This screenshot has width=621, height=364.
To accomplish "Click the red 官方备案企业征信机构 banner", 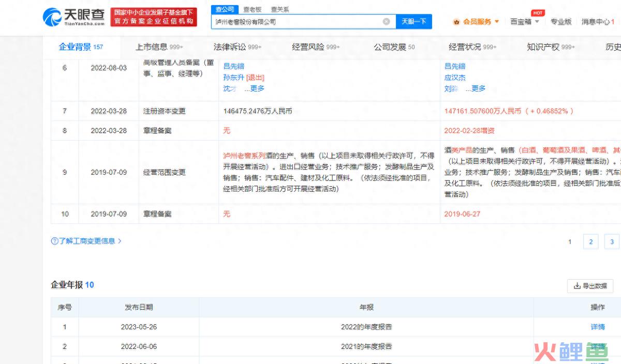I will pyautogui.click(x=154, y=17).
